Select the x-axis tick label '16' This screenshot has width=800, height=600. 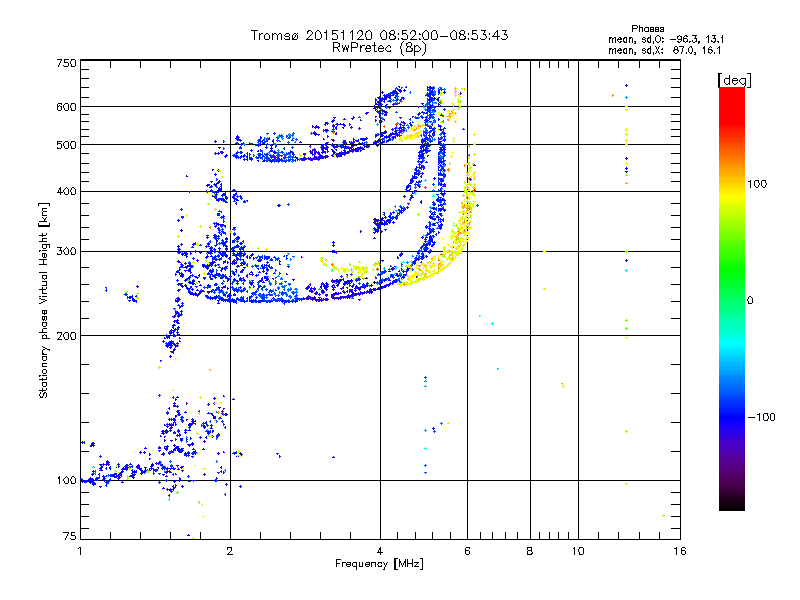[x=680, y=551]
